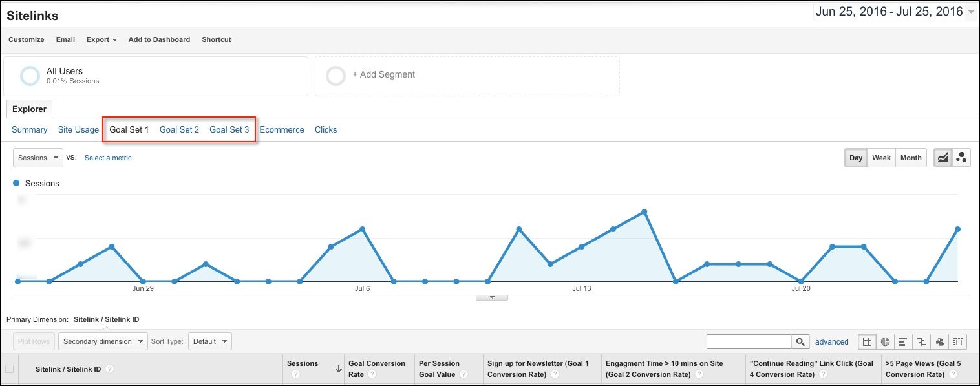Toggle chart granularity to Week
Viewport: 980px width, 386px height.
pos(881,158)
